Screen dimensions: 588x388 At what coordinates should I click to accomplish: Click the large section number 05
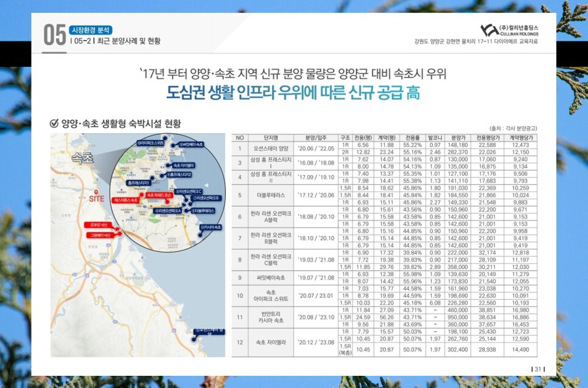(54, 35)
